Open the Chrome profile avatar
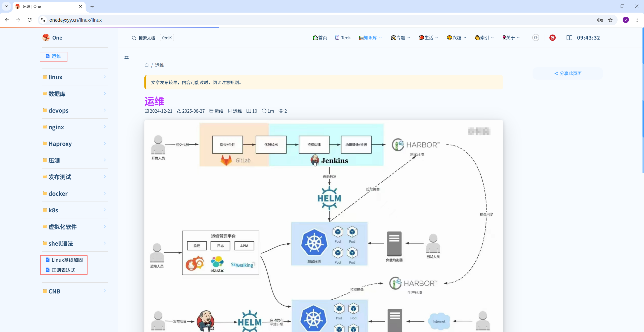 pos(626,20)
